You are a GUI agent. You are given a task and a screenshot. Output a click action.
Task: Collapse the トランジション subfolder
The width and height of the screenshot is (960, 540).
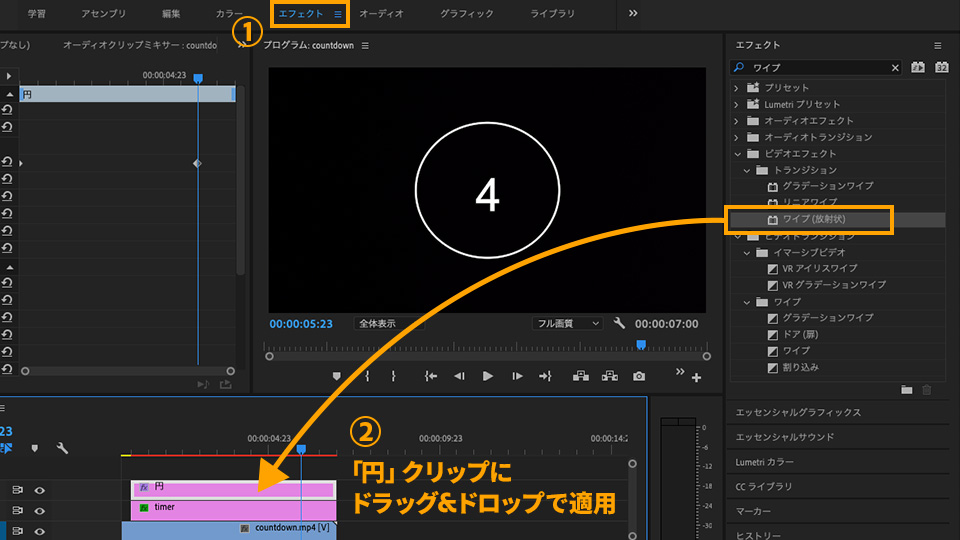pos(746,171)
